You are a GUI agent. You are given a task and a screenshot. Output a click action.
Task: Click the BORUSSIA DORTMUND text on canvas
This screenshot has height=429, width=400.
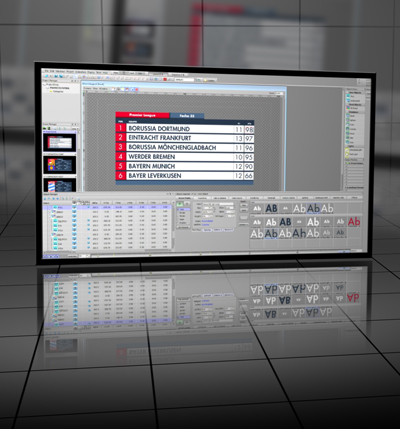click(159, 129)
